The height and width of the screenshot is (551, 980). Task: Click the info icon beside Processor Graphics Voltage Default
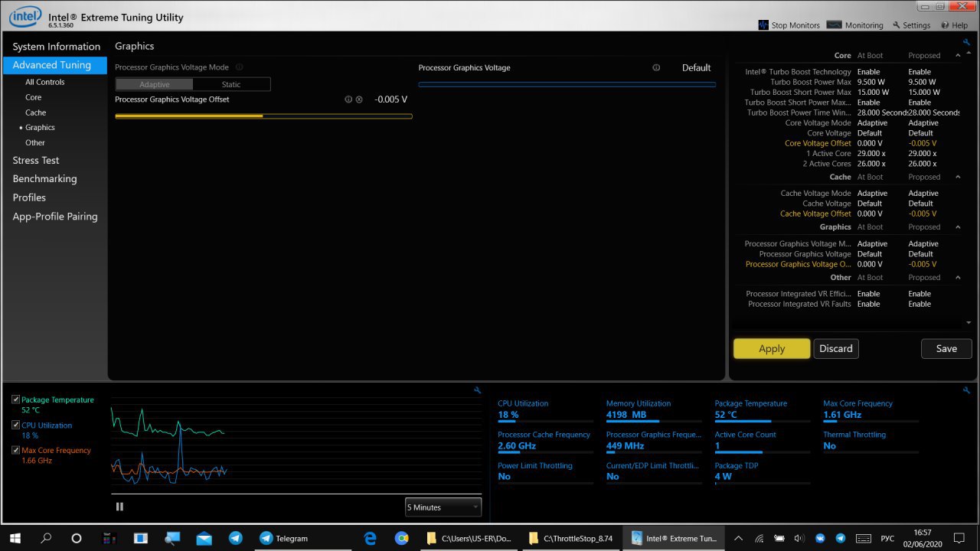656,67
